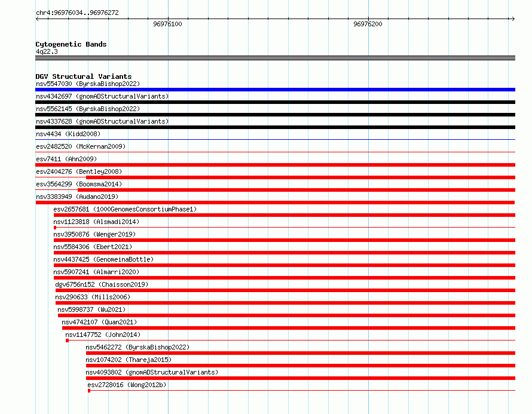Click the nsv5547030 (ByrskaBishop2022) variant label
The width and height of the screenshot is (532, 414).
(88, 84)
